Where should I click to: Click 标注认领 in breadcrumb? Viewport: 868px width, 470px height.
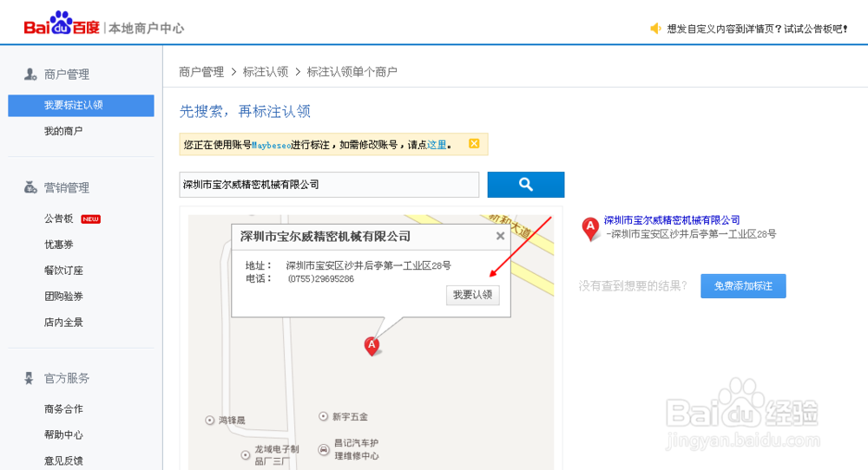(266, 72)
